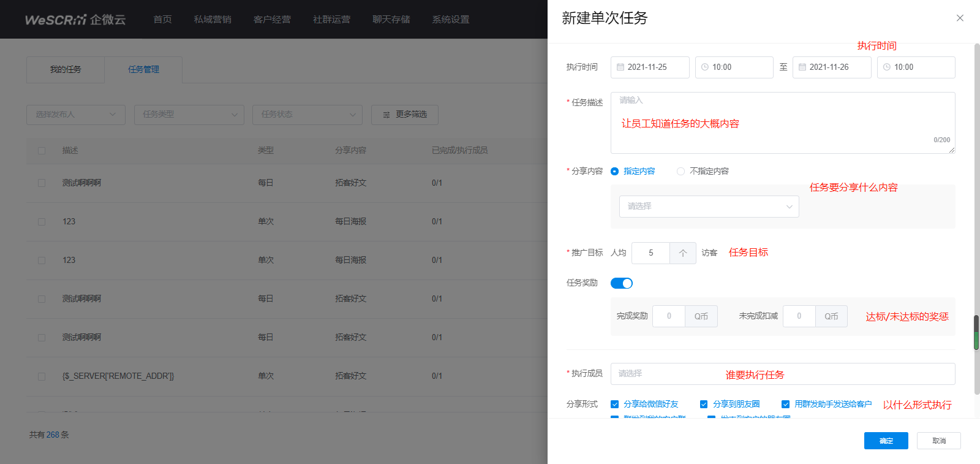980x464 pixels.
Task: Close the 新建单次任务 panel
Action: 960,18
